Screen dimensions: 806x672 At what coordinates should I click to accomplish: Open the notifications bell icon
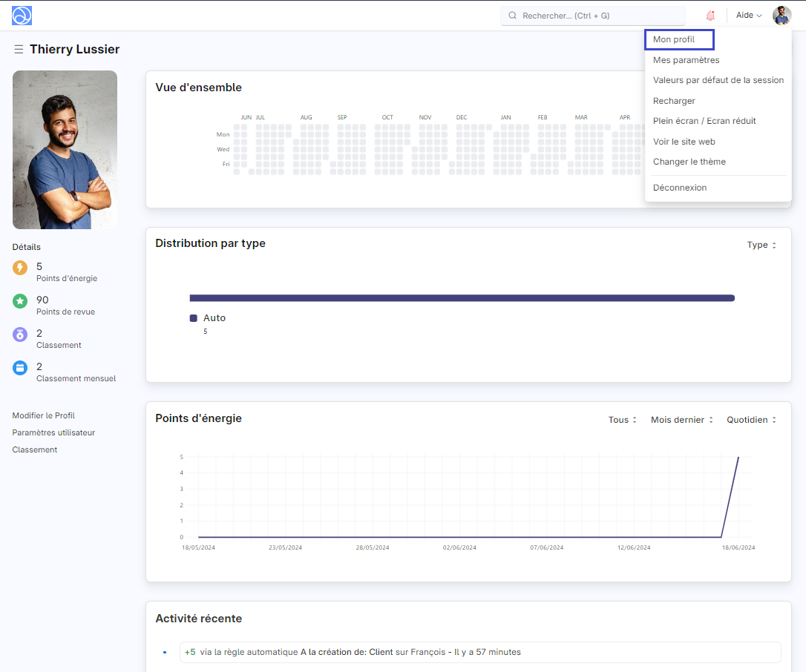click(710, 16)
